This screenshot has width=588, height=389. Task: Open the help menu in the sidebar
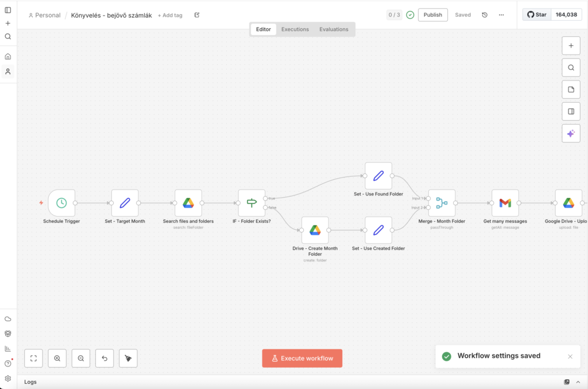pyautogui.click(x=7, y=362)
